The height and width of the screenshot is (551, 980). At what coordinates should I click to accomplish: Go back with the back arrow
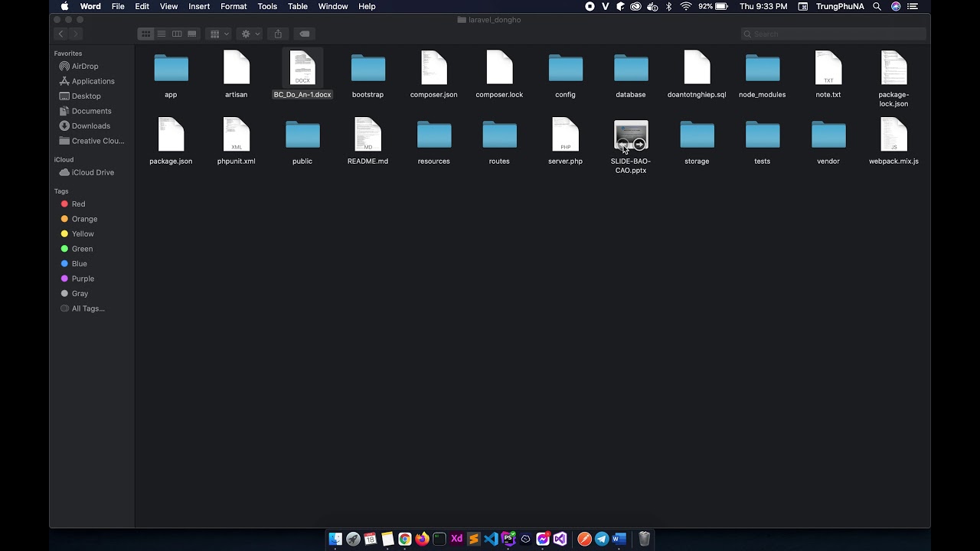pyautogui.click(x=60, y=34)
